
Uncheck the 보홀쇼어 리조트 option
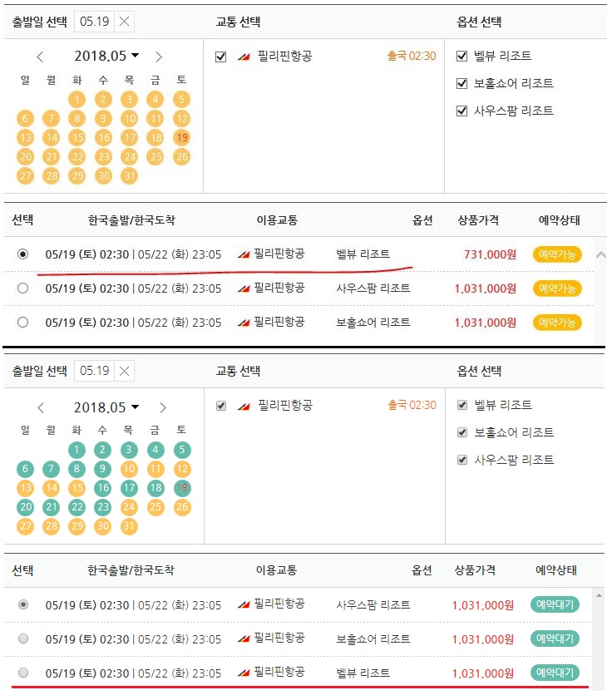461,81
